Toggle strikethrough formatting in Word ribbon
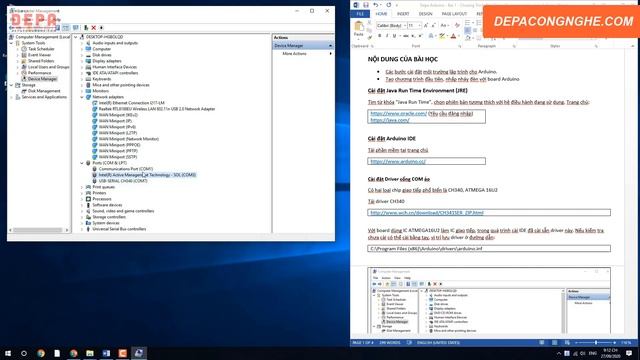Screen dimensions: 640x360 (x=406, y=36)
